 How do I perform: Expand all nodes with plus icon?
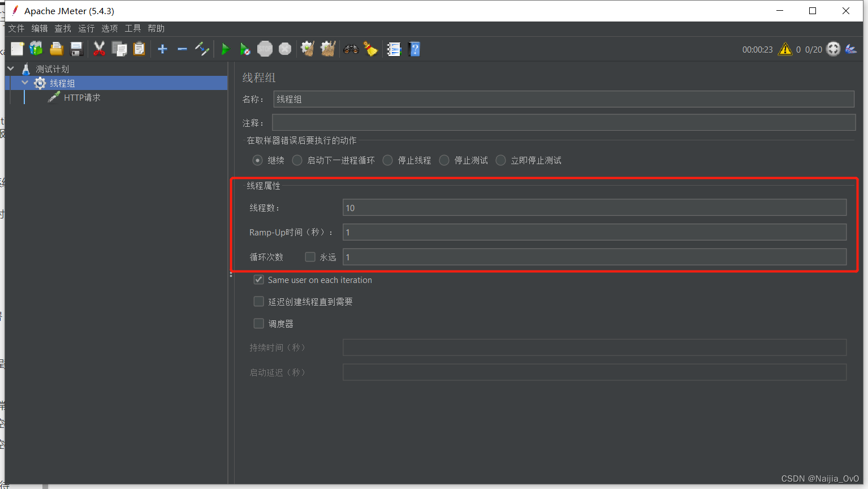162,49
